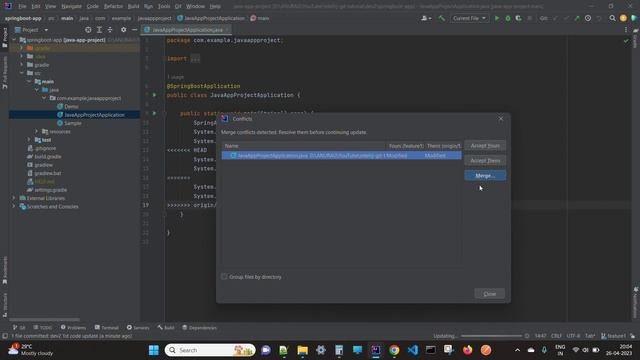Collapse the java folder node
640x360 pixels.
(36, 90)
